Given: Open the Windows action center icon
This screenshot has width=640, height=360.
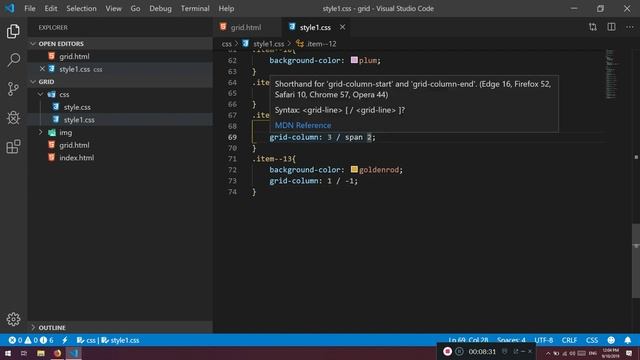Looking at the screenshot, I should [629, 353].
